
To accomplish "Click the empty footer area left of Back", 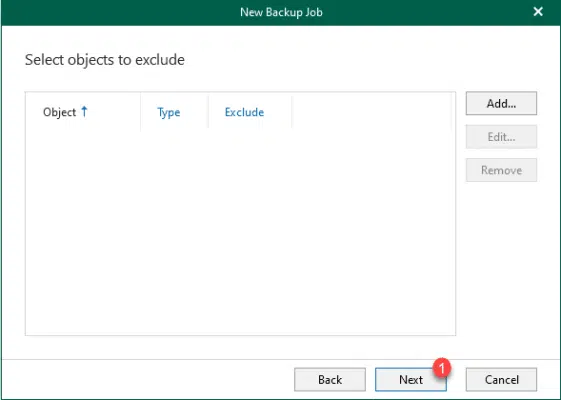I will click(x=147, y=380).
